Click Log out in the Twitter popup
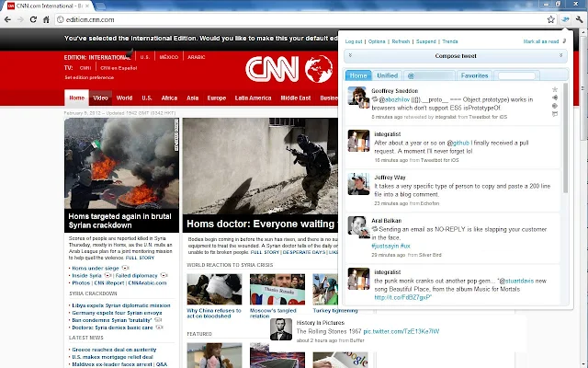This screenshot has width=588, height=368. tap(354, 41)
